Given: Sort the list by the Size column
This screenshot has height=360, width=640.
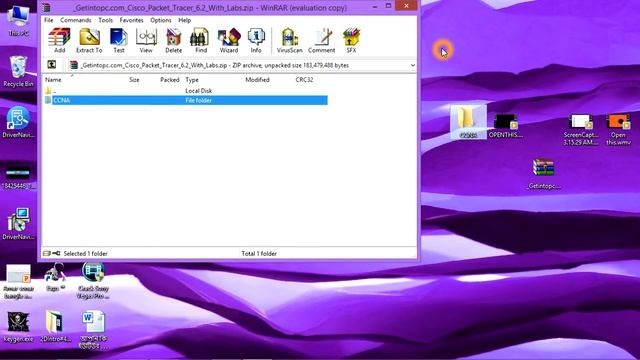Looking at the screenshot, I should [134, 80].
